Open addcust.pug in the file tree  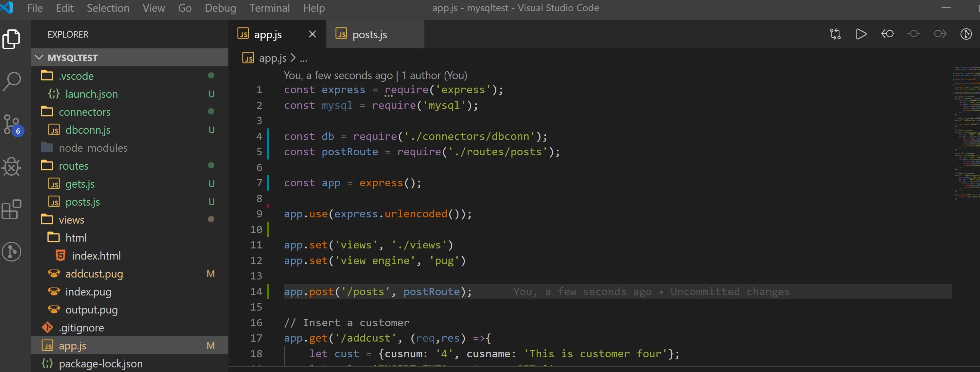pos(94,274)
